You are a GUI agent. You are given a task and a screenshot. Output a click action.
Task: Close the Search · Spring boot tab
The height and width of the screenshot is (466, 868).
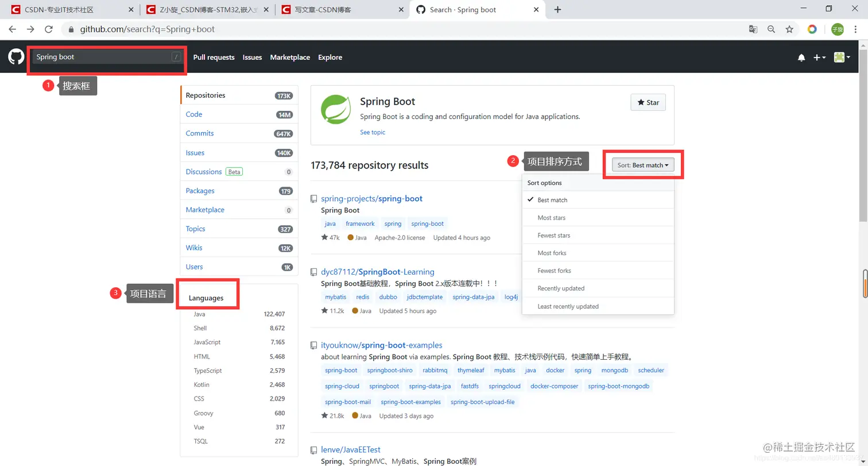pos(537,10)
